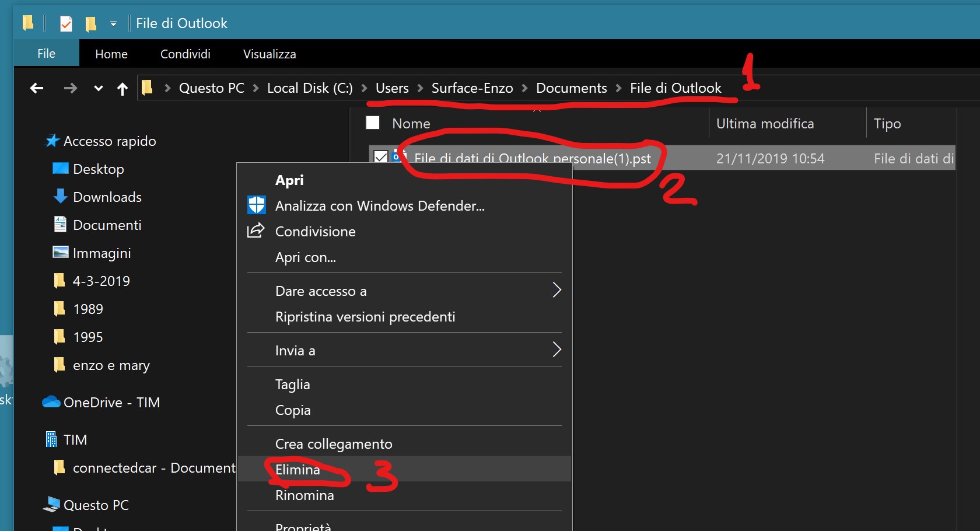Click Documents in the address breadcrumb
Viewport: 980px width, 531px height.
571,88
